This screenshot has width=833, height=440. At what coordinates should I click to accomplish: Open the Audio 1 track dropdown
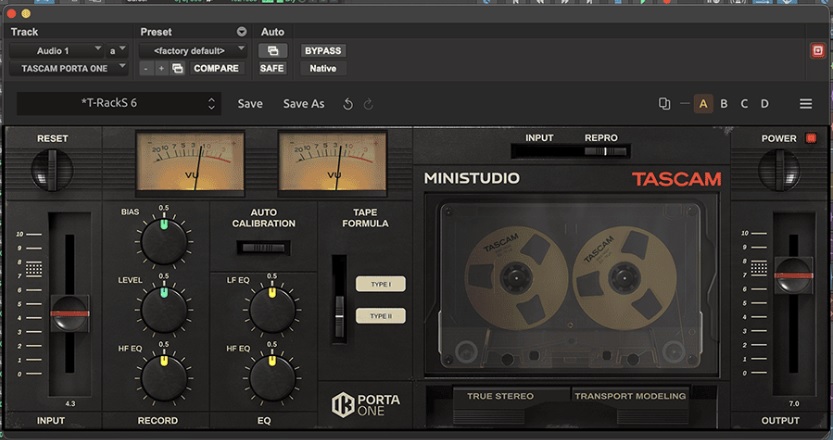pyautogui.click(x=56, y=50)
